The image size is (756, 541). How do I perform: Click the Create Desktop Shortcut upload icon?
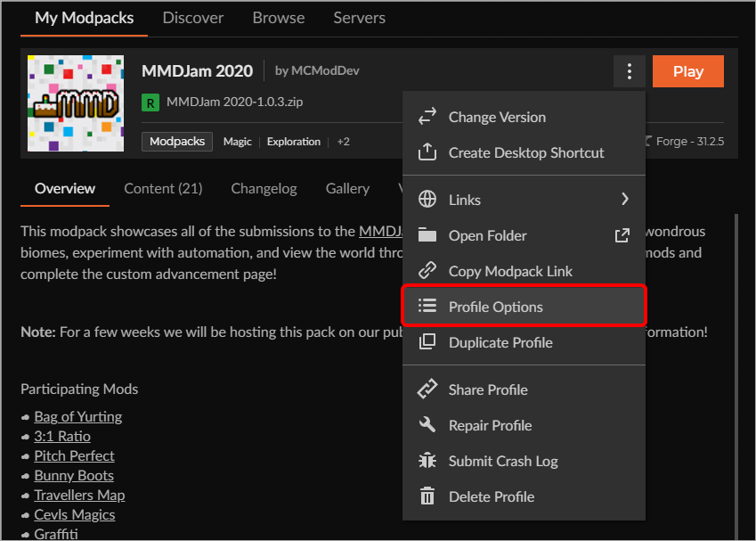click(427, 152)
